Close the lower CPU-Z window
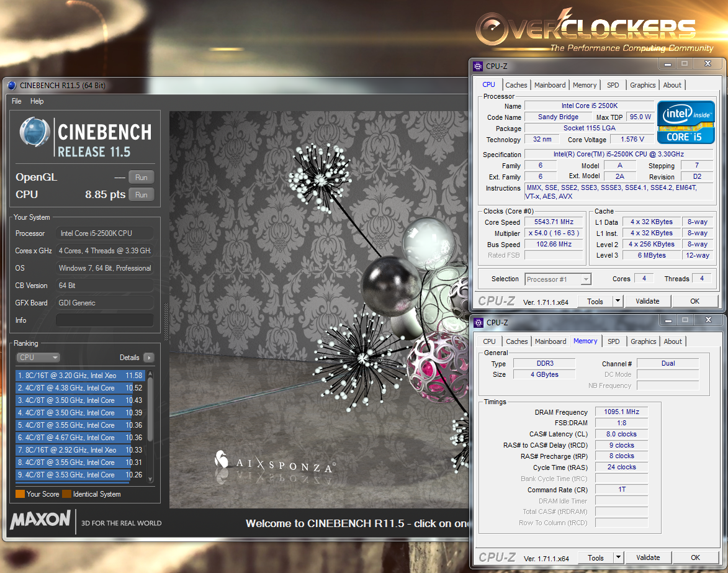This screenshot has height=573, width=728. pos(709,320)
